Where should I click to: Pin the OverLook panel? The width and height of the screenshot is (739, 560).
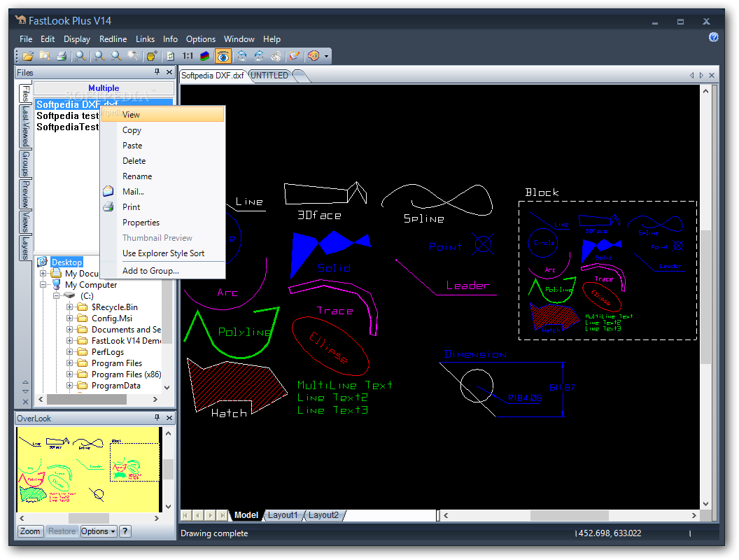(157, 418)
